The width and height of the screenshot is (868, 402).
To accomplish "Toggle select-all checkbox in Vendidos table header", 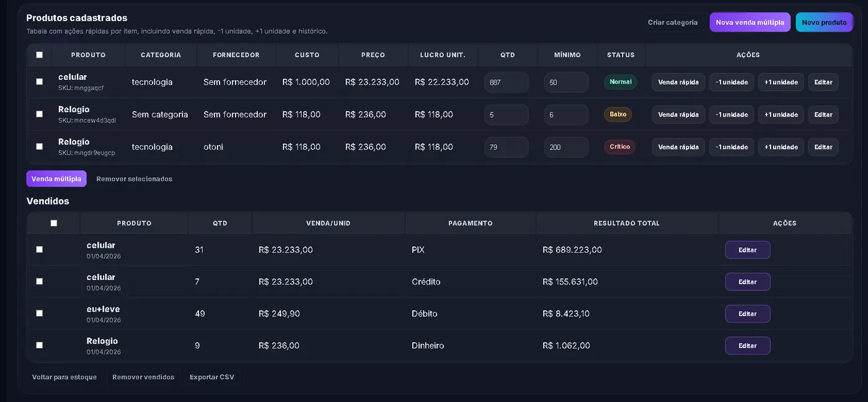I will pos(54,223).
